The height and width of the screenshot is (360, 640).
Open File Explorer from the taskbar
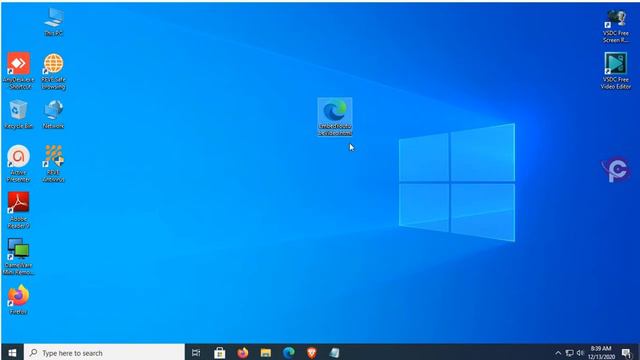(266, 353)
